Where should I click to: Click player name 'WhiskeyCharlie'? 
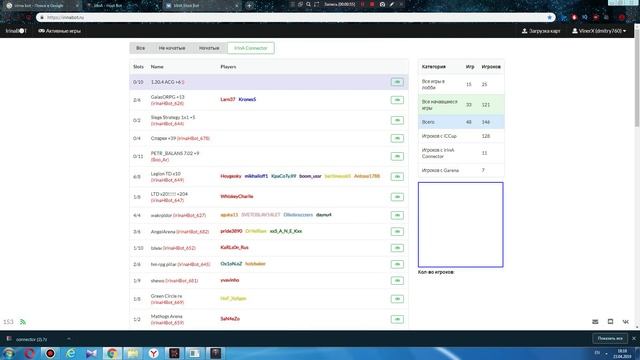point(237,196)
